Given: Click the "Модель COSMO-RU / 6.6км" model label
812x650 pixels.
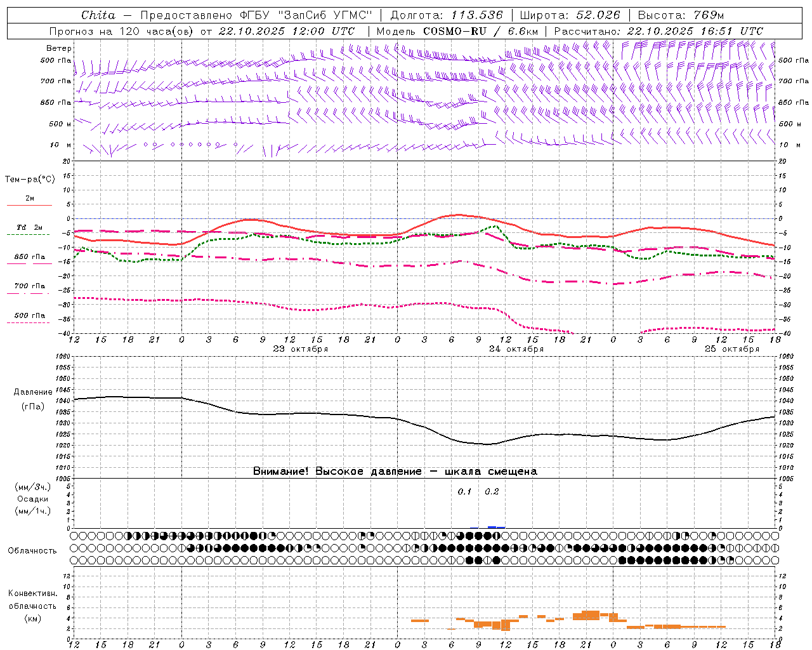Looking at the screenshot, I should click(457, 31).
